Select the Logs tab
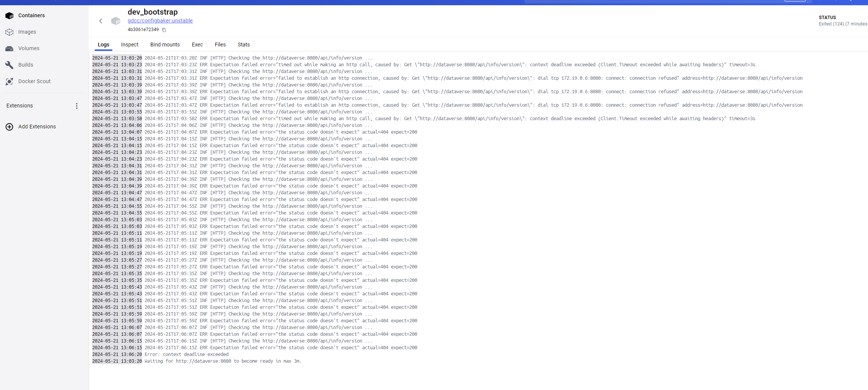 [x=103, y=45]
